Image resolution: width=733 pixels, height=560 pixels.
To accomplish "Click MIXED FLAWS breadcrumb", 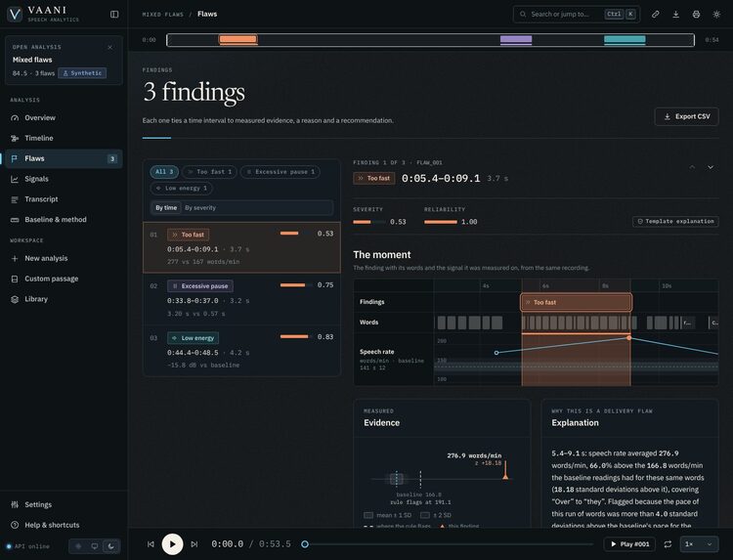I will point(162,15).
